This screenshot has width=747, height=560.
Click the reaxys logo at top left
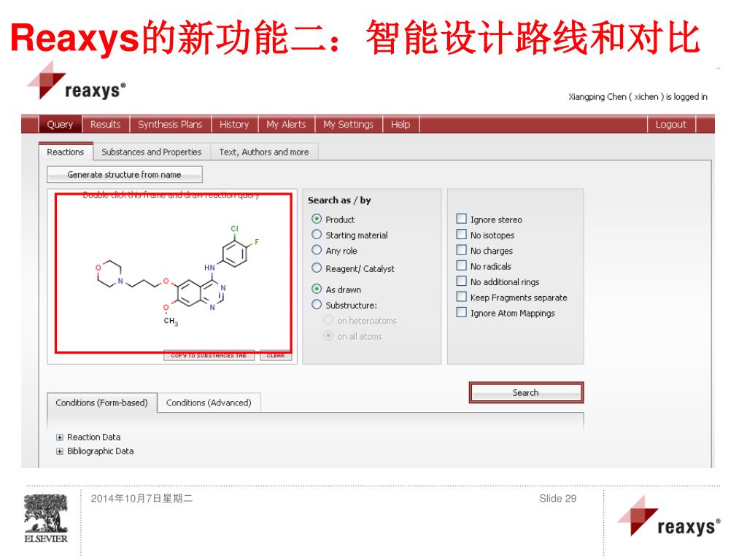(76, 81)
